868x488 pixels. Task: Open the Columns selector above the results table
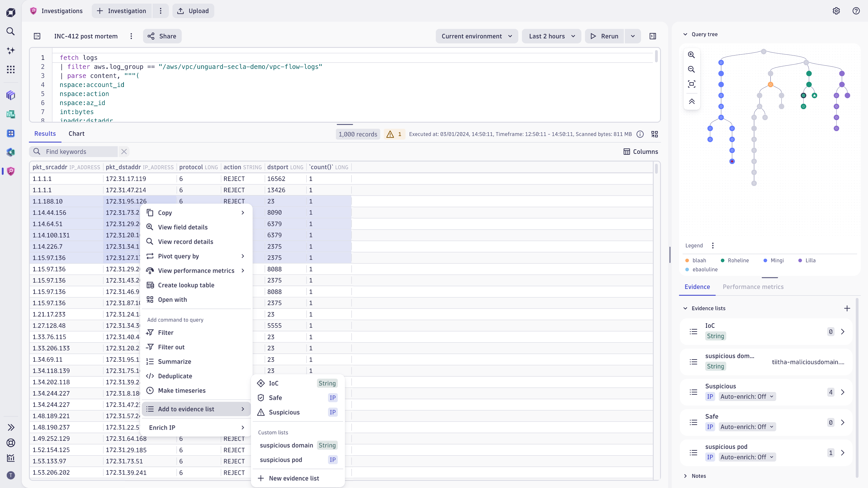click(641, 152)
